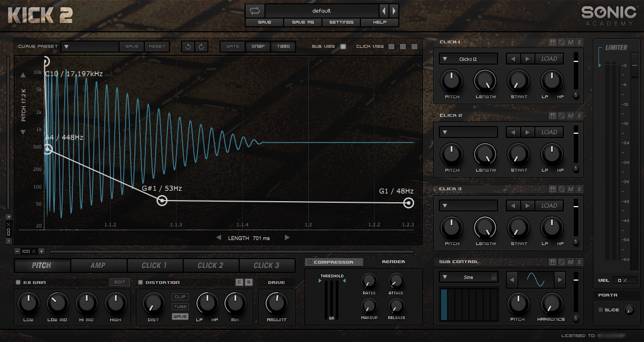Switch to the AMP tab
This screenshot has height=342, width=644.
click(98, 265)
